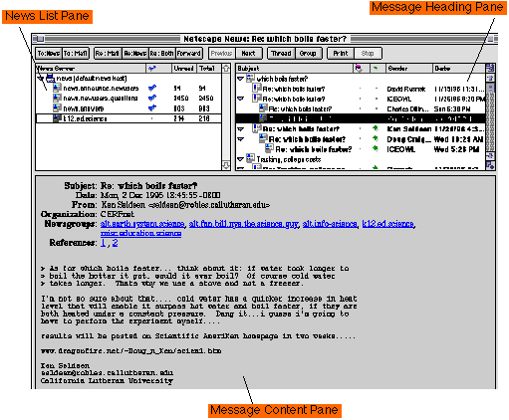The width and height of the screenshot is (509, 420).
Task: Click the up arrow of the message heading scrollbar
Action: [x=490, y=78]
